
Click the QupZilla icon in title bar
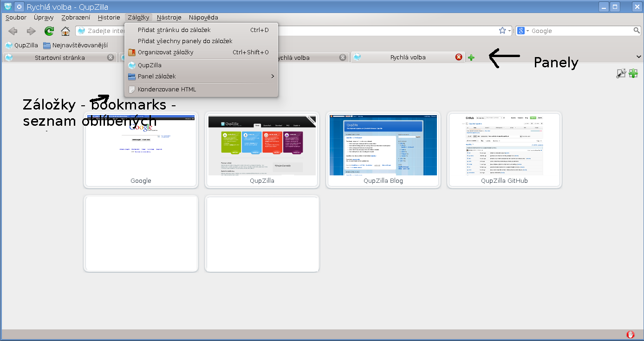click(x=8, y=6)
